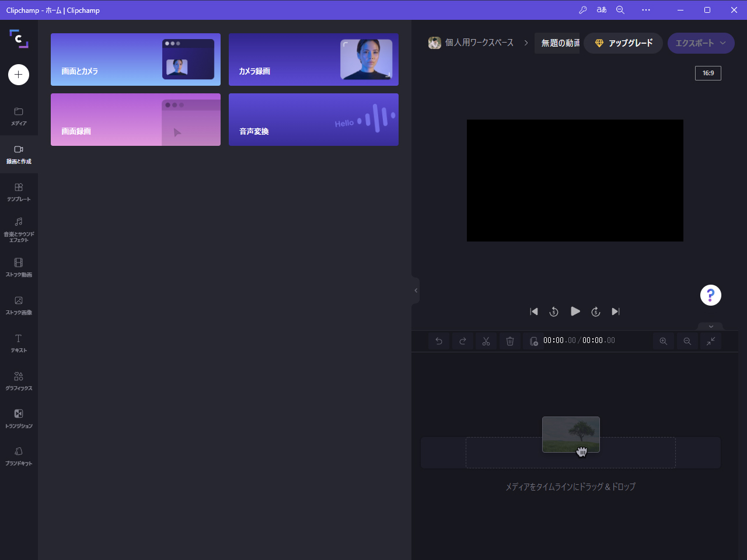Click the round plus button to add new
Image resolution: width=747 pixels, height=560 pixels.
(19, 75)
